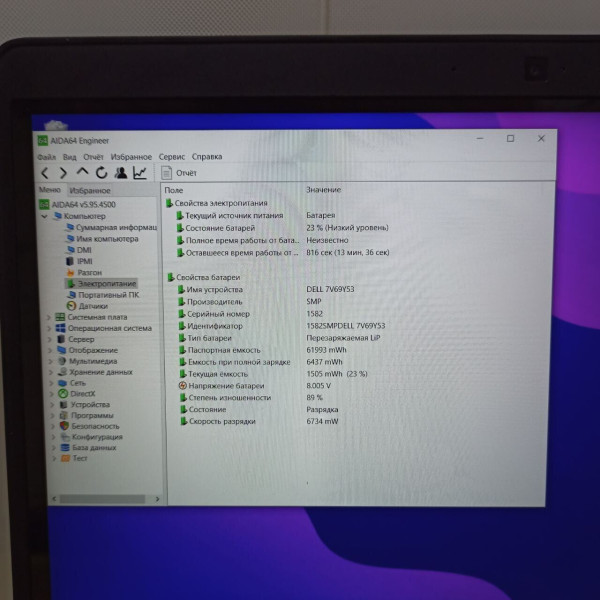Select Состояние батарей row
The image size is (600, 600).
216,228
